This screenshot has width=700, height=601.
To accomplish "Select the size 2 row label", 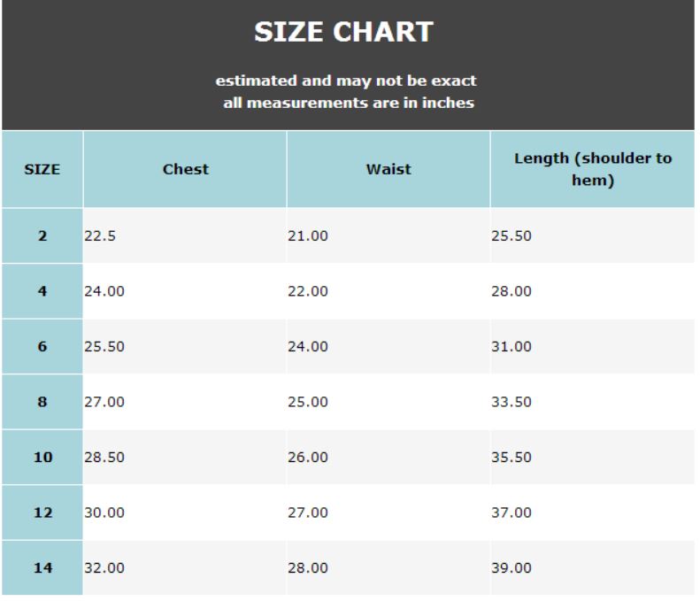I will click(42, 236).
